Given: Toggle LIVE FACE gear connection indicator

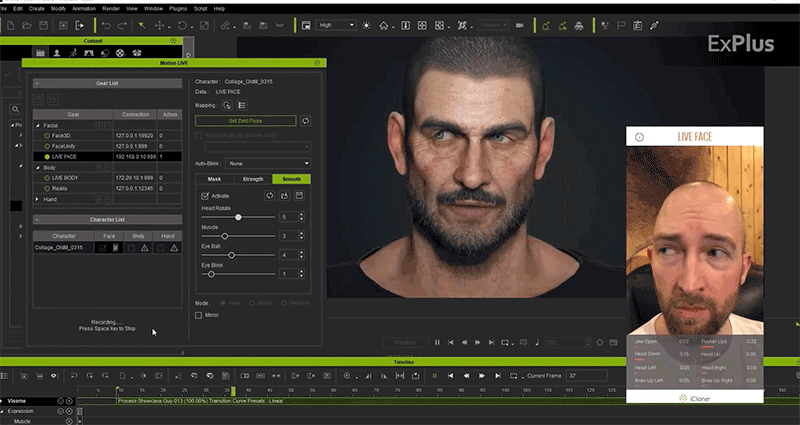Looking at the screenshot, I should (x=47, y=157).
